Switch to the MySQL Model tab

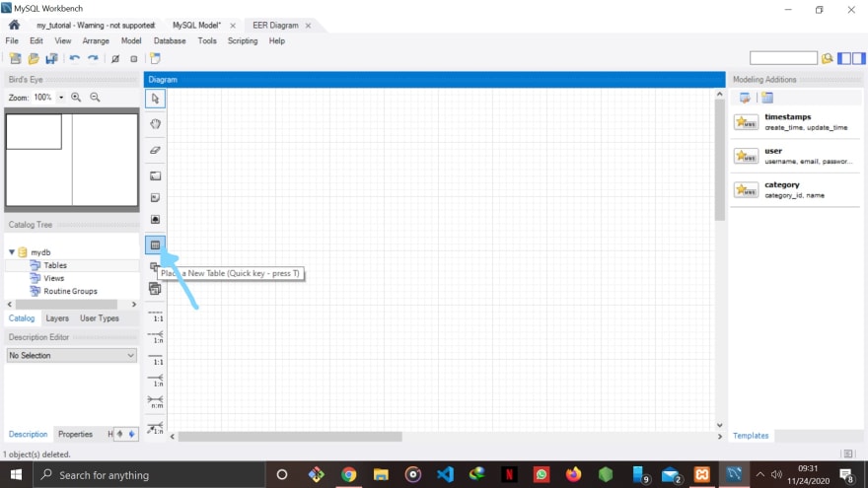(x=196, y=26)
